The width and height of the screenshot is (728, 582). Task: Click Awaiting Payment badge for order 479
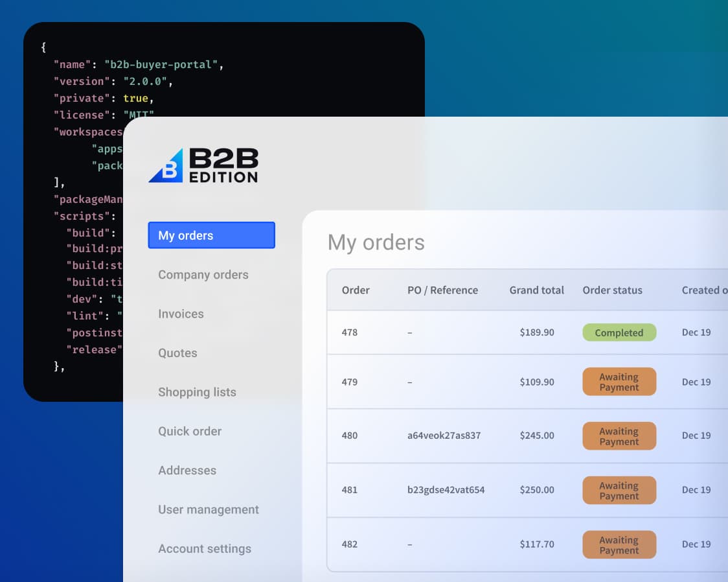click(619, 382)
